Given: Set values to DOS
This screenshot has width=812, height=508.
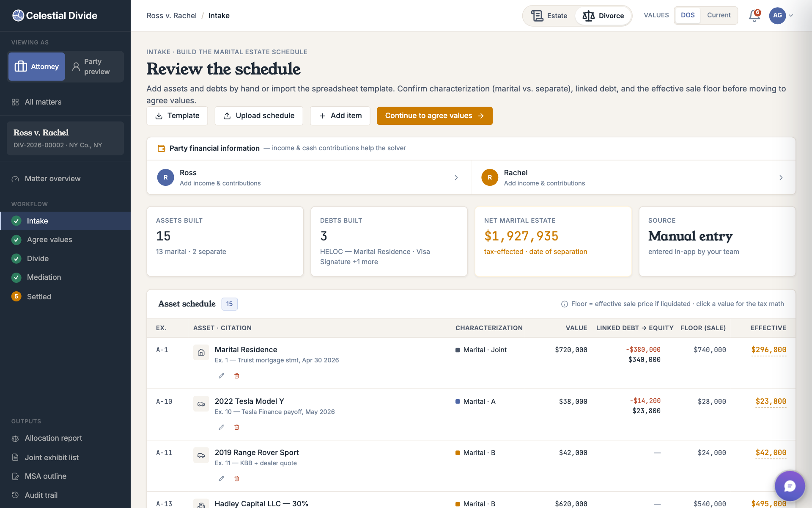Looking at the screenshot, I should (x=688, y=15).
